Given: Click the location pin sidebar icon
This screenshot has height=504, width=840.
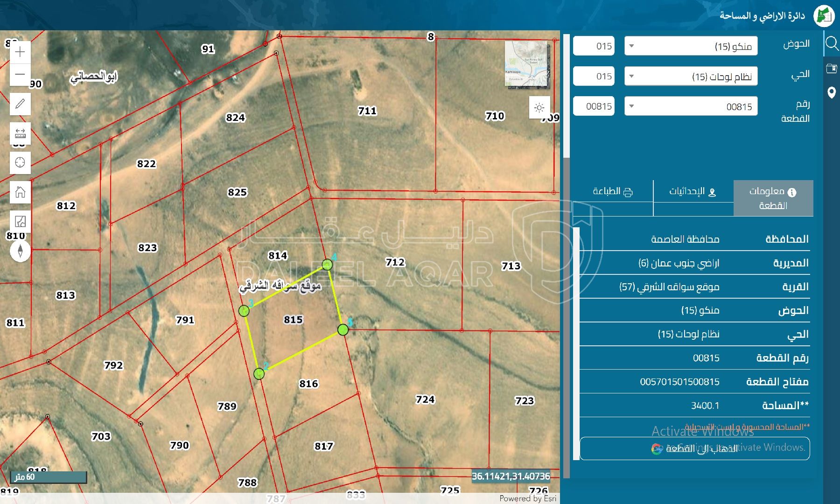Looking at the screenshot, I should tap(832, 92).
